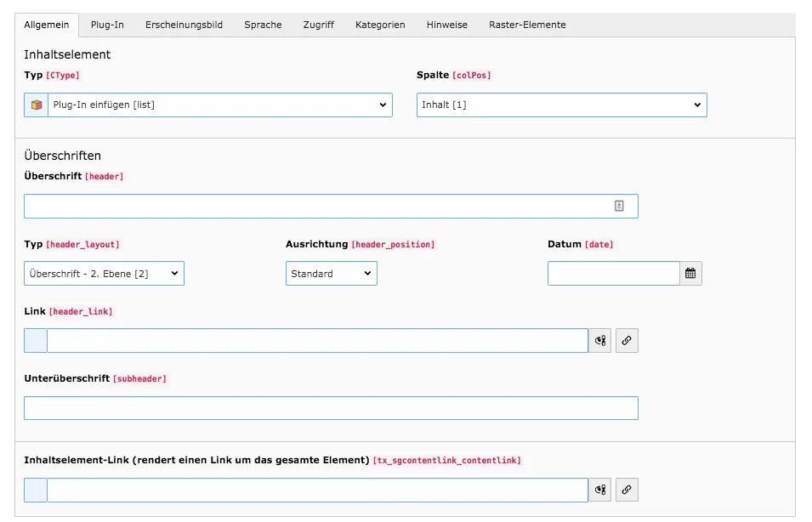Screen dimensions: 812x522
Task: Toggle manual link entry for header_link
Action: pyautogui.click(x=599, y=340)
